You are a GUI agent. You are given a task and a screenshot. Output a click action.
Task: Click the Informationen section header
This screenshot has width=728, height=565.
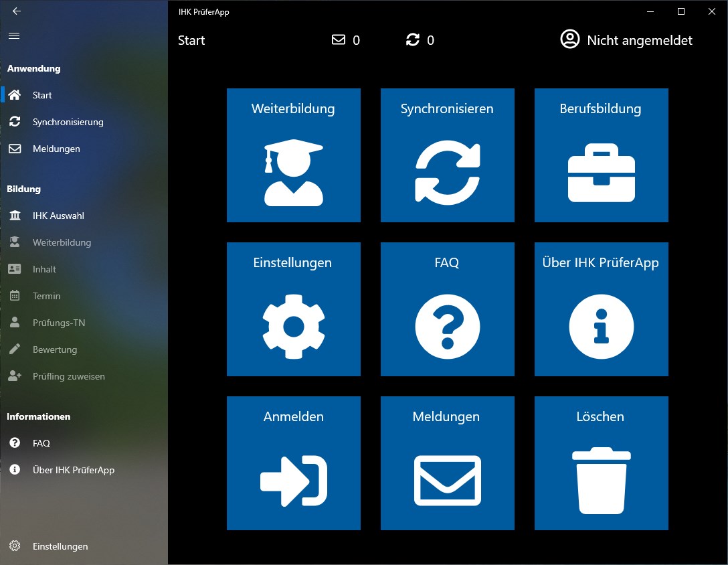click(39, 416)
